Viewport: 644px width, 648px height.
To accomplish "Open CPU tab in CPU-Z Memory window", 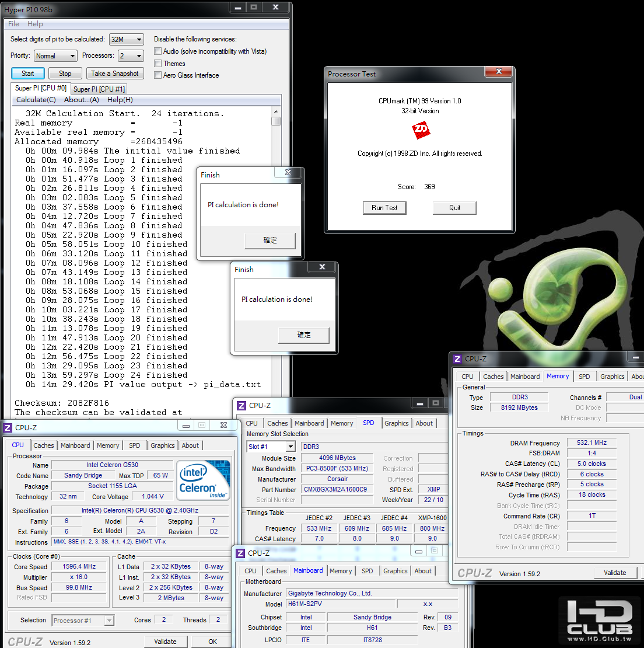I will point(467,376).
